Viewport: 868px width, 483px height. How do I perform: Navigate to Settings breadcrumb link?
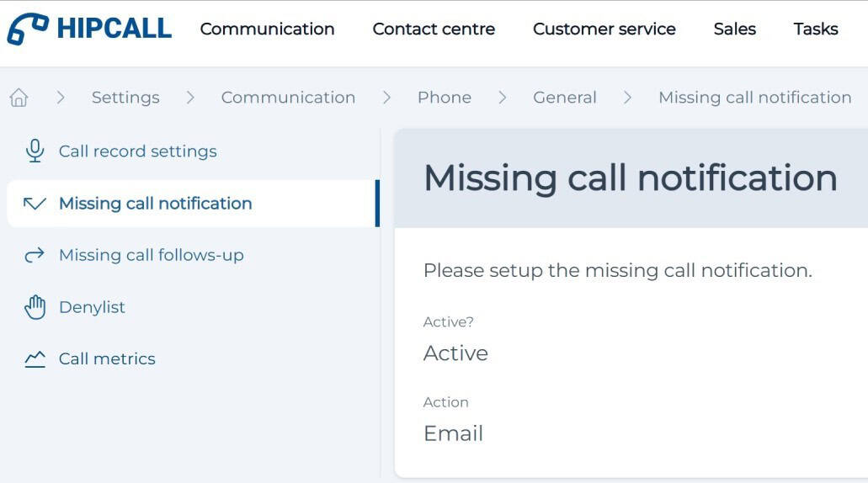tap(125, 98)
